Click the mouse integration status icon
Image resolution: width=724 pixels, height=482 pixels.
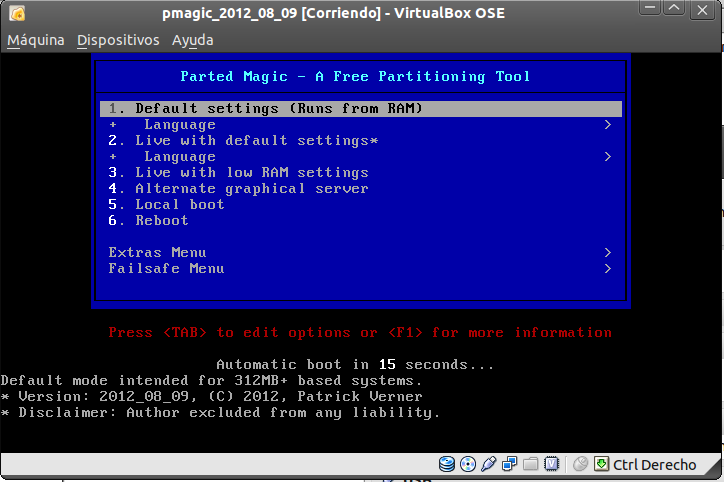click(580, 464)
